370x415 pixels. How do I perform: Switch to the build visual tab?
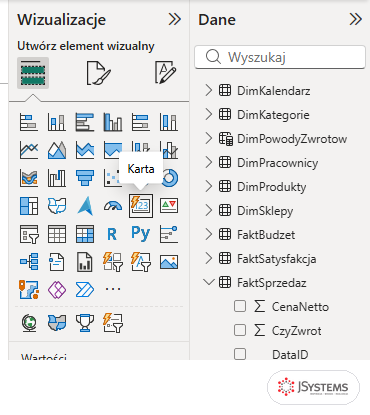point(33,73)
